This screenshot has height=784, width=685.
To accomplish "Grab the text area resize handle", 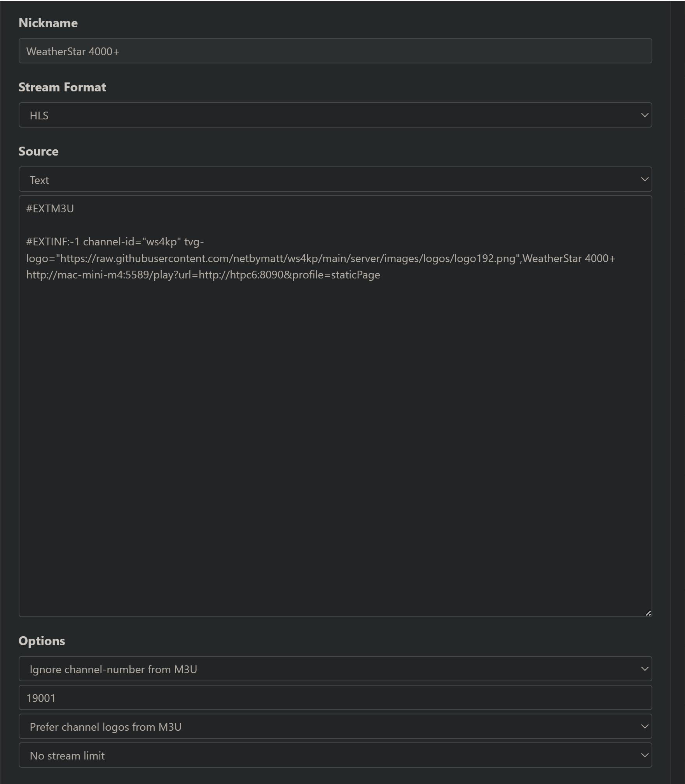I will [x=648, y=613].
